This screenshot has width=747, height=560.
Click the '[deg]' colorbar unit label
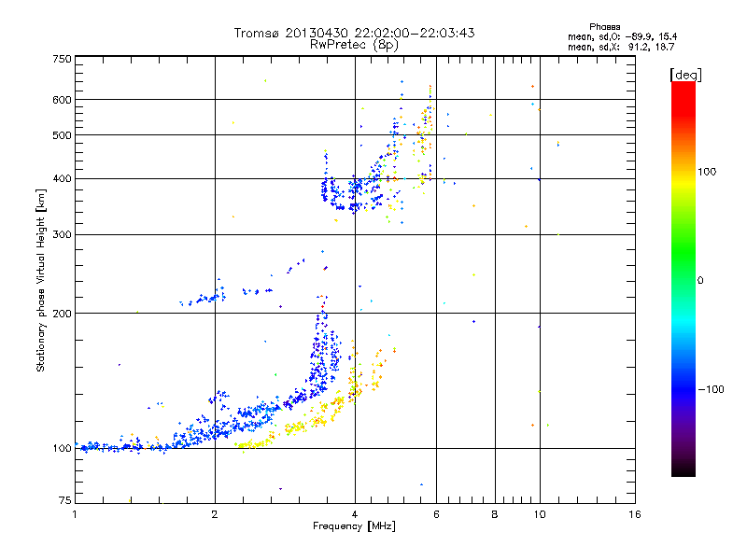click(x=685, y=75)
